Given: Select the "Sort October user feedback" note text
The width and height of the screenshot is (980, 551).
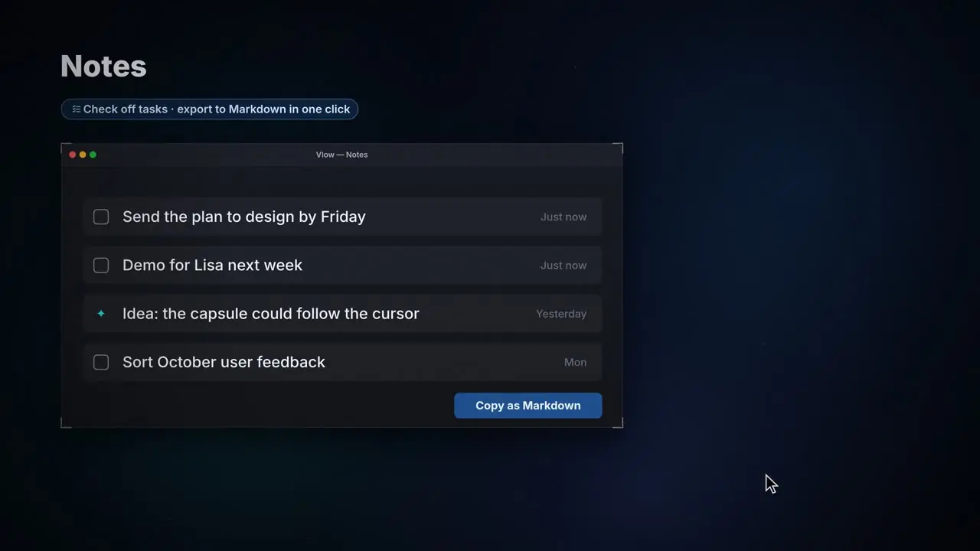Looking at the screenshot, I should coord(224,362).
